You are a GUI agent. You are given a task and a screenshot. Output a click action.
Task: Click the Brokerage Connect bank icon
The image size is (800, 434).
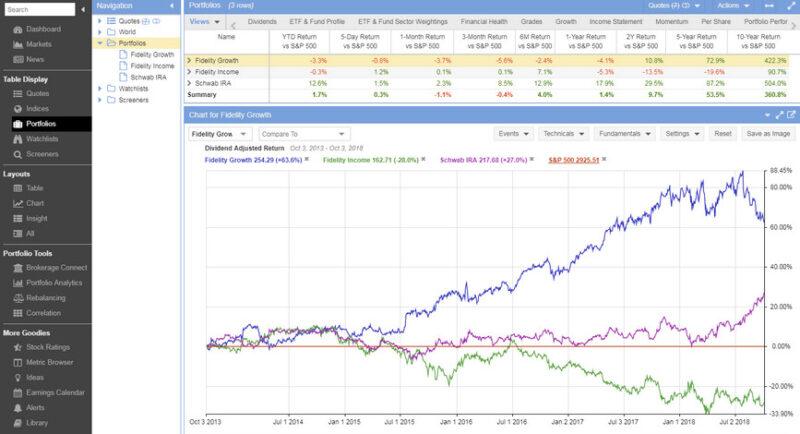(x=17, y=266)
